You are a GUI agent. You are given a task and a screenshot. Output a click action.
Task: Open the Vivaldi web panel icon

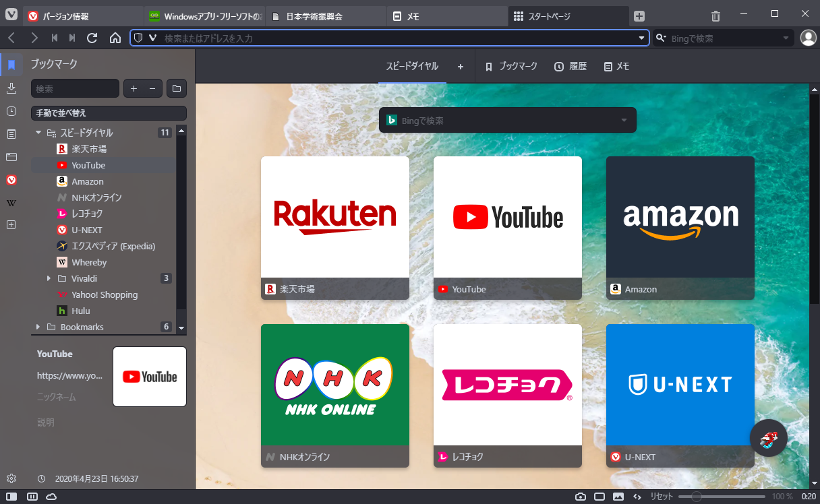tap(11, 180)
